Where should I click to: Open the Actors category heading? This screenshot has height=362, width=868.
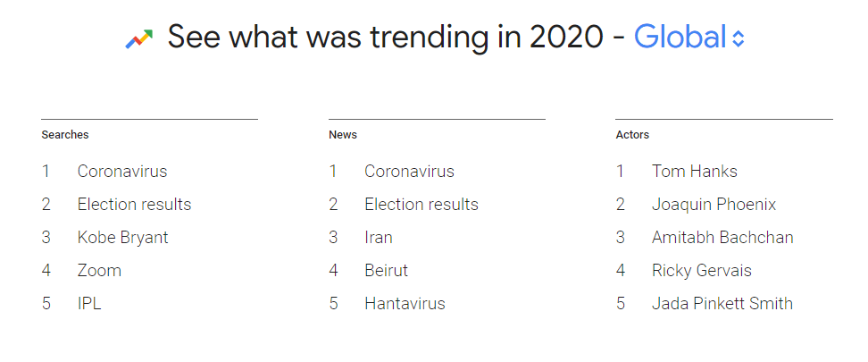click(632, 135)
